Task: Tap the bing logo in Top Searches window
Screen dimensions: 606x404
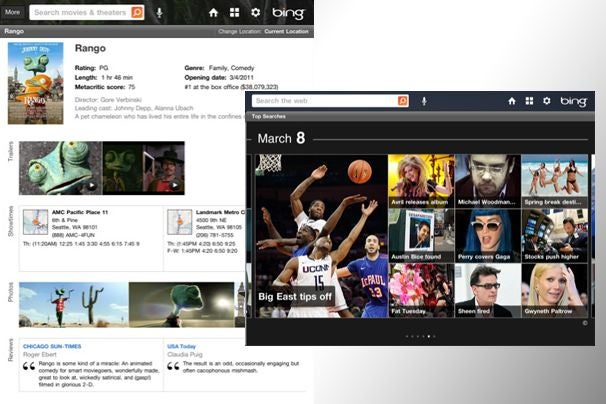Action: (574, 102)
